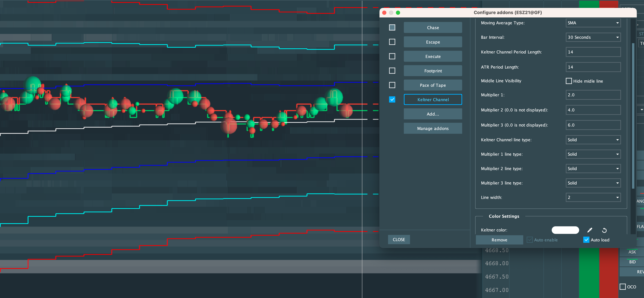644x298 pixels.
Task: Select the Footprint addon entry
Action: [x=433, y=71]
